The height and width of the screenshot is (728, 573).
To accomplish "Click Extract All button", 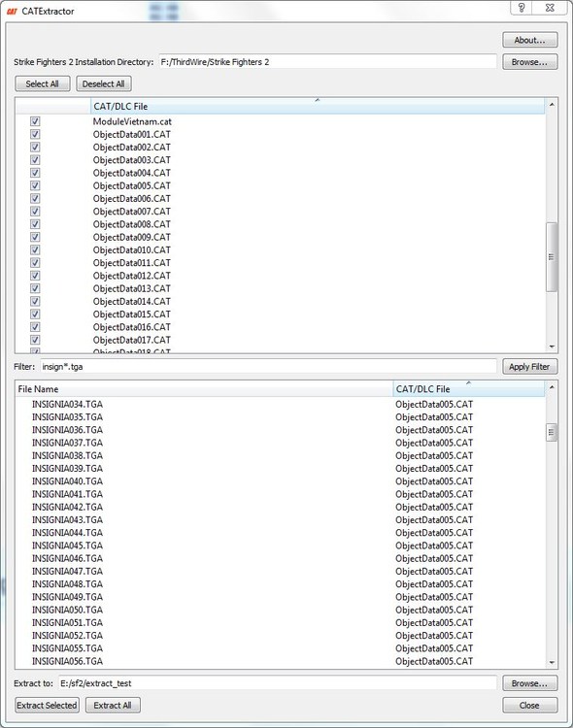I will (113, 706).
